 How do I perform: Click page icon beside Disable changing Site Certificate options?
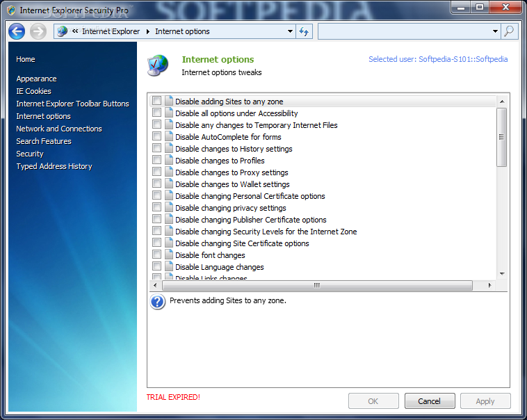pyautogui.click(x=169, y=243)
